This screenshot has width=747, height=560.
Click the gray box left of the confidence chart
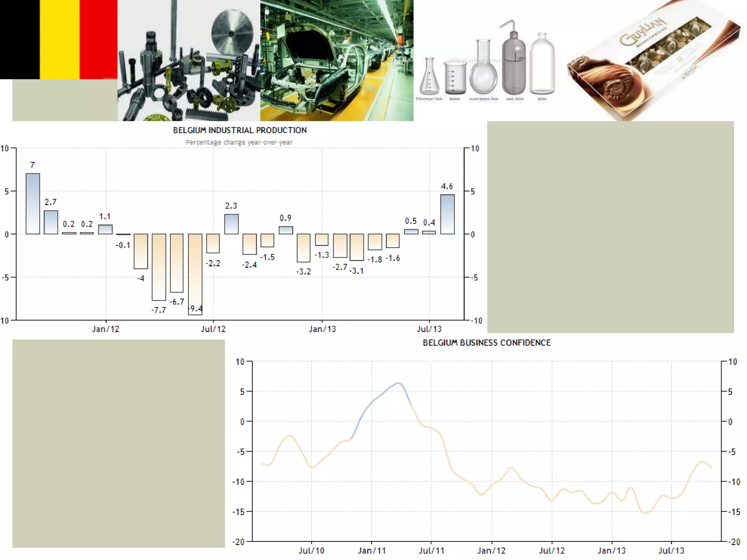pyautogui.click(x=119, y=443)
